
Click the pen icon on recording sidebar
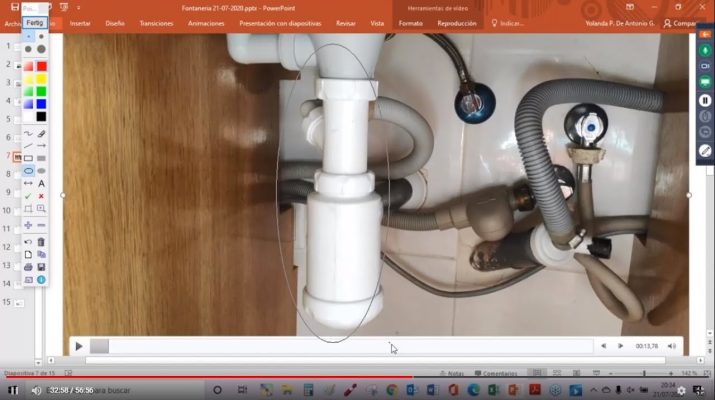point(705,150)
